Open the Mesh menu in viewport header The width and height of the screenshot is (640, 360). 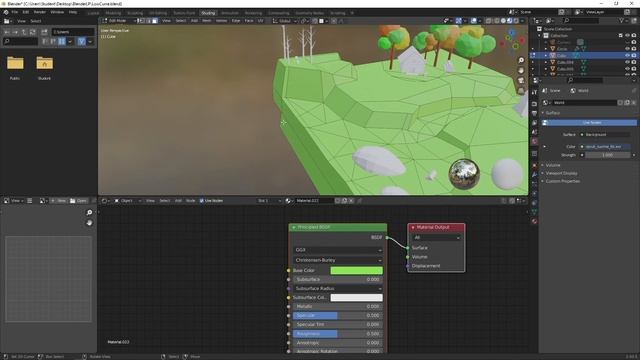coord(207,21)
